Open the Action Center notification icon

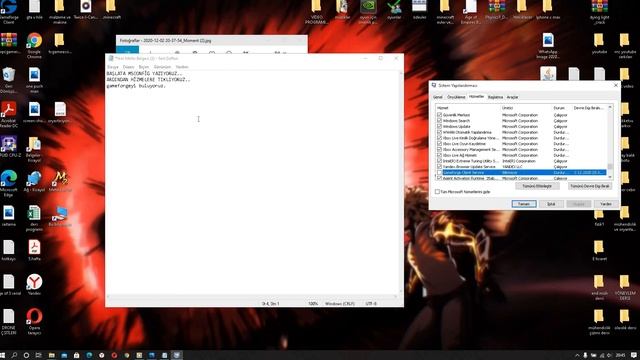pos(633,355)
